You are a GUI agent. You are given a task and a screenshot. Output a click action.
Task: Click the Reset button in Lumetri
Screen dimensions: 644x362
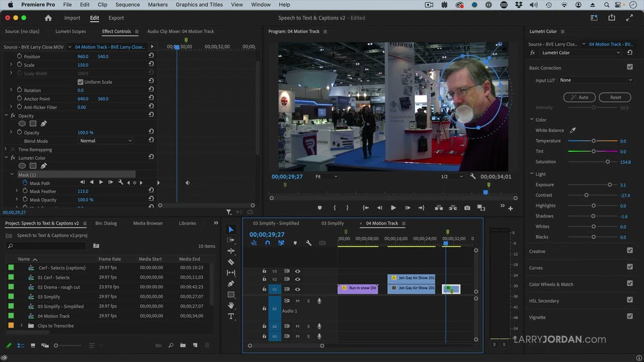point(616,98)
